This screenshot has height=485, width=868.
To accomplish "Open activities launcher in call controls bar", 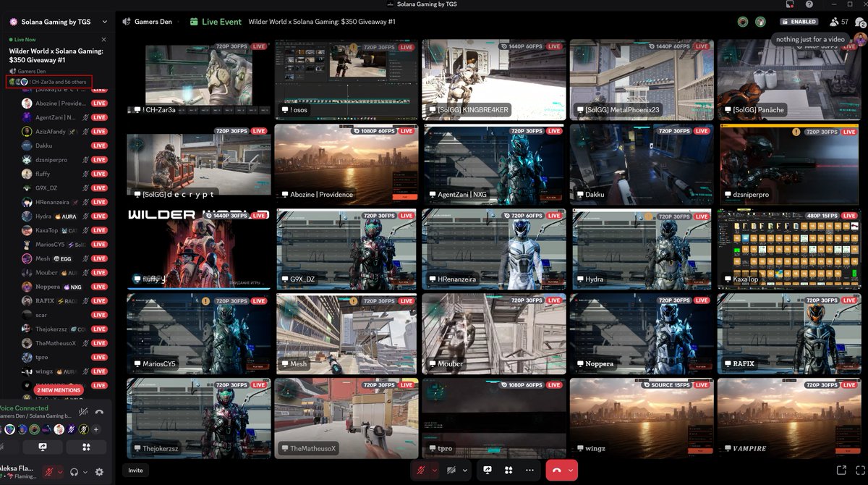I will click(x=509, y=470).
